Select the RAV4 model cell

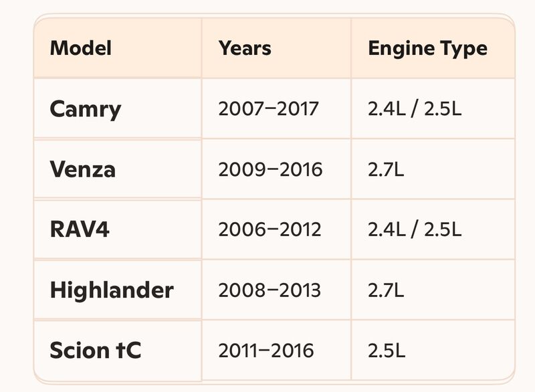coord(80,229)
